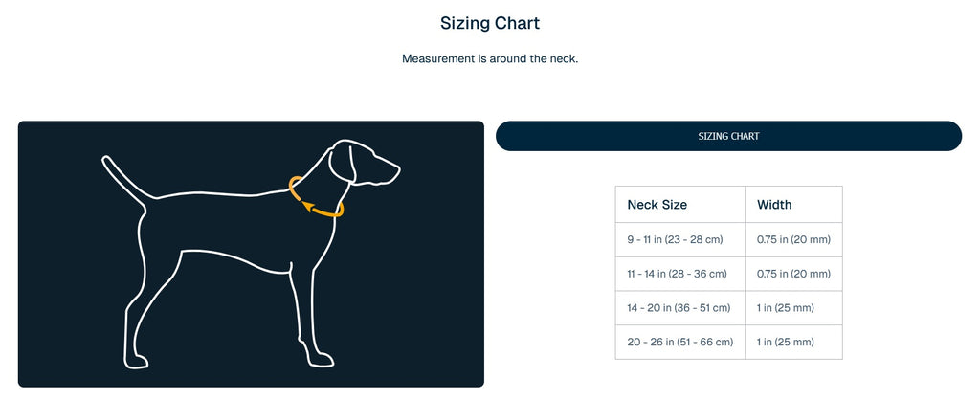
Task: Select the 9 - 11 in neck size cell
Action: pos(675,239)
